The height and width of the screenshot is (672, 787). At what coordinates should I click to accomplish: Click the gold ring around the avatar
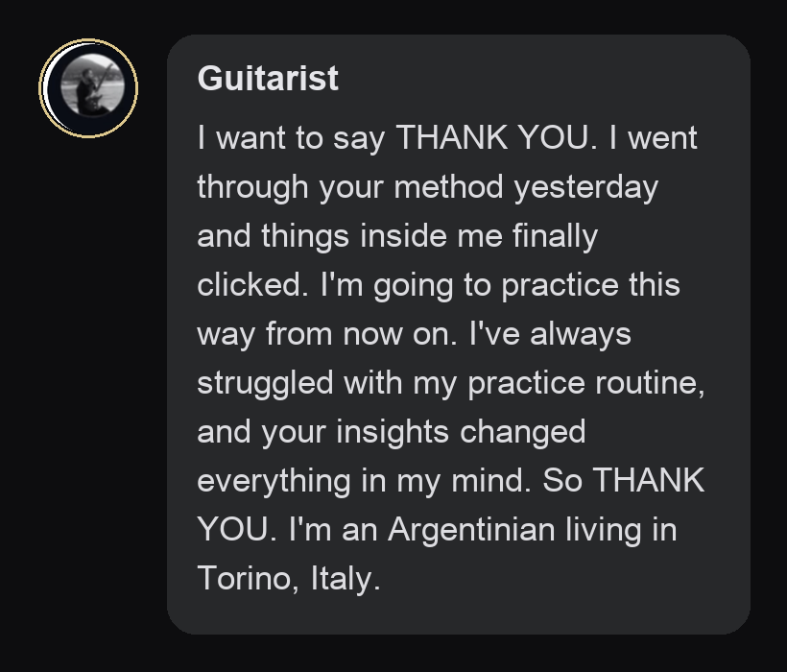point(88,87)
